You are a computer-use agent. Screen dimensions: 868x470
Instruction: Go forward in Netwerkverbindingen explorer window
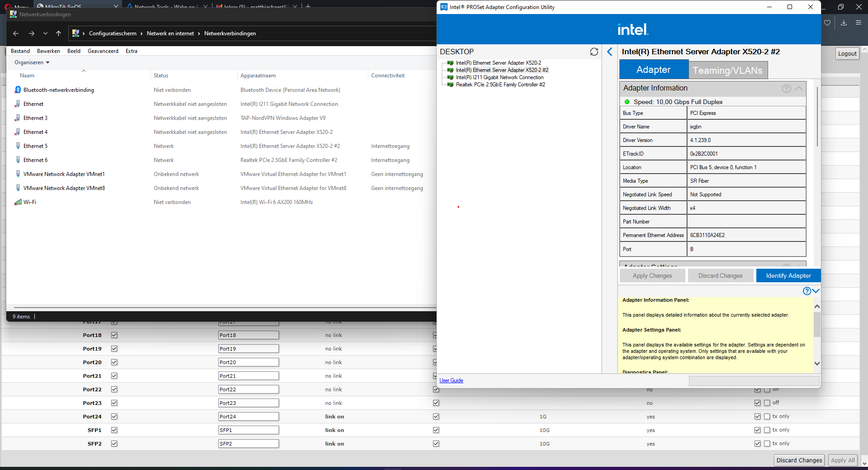point(31,33)
